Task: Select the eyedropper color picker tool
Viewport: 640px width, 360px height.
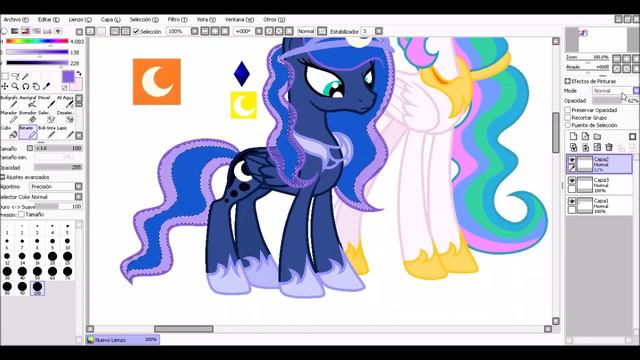Action: pyautogui.click(x=47, y=86)
